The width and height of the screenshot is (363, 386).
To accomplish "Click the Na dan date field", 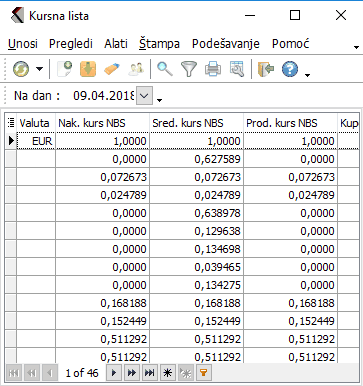I will (x=104, y=96).
